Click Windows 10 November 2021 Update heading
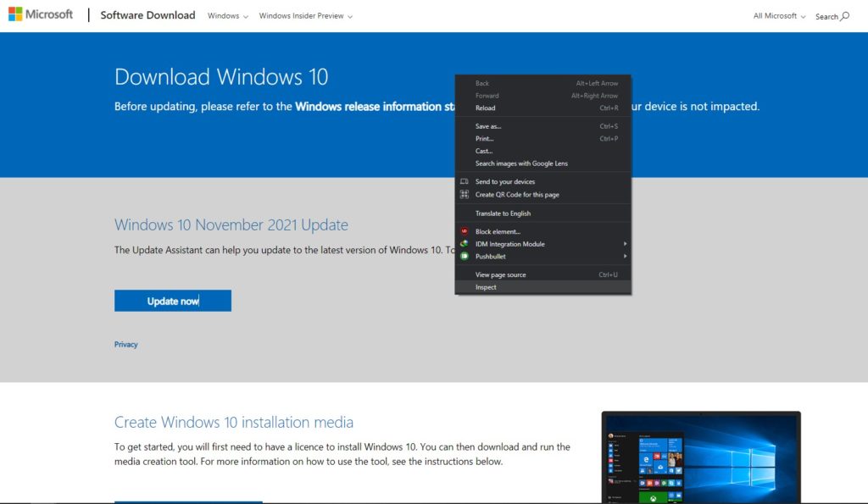Image resolution: width=868 pixels, height=504 pixels. click(x=231, y=224)
